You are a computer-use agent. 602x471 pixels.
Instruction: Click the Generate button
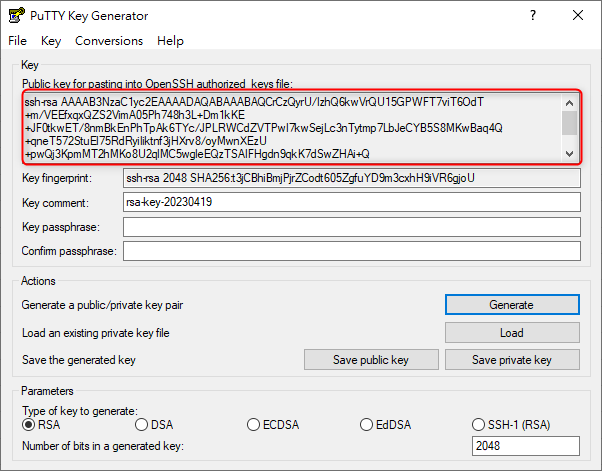tap(512, 305)
